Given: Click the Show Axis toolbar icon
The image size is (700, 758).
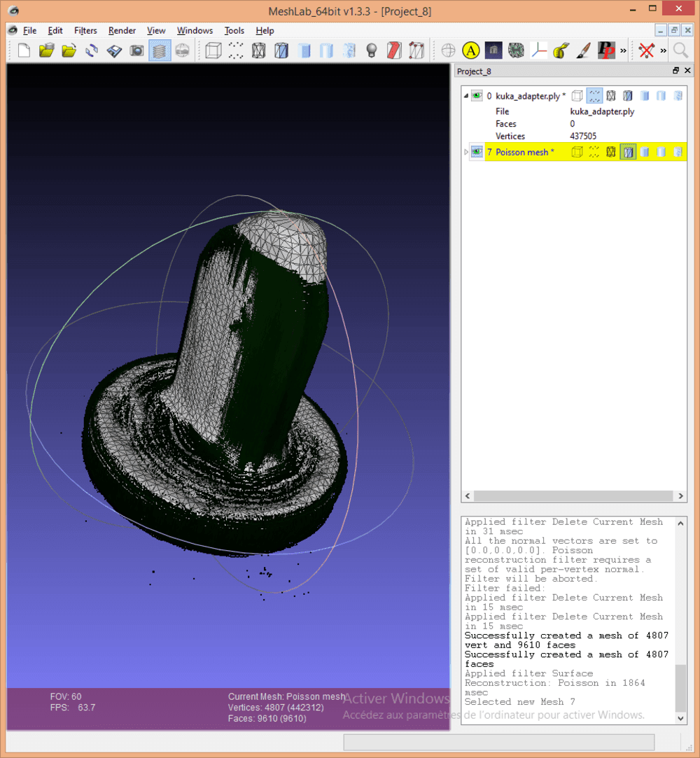Looking at the screenshot, I should click(x=538, y=50).
